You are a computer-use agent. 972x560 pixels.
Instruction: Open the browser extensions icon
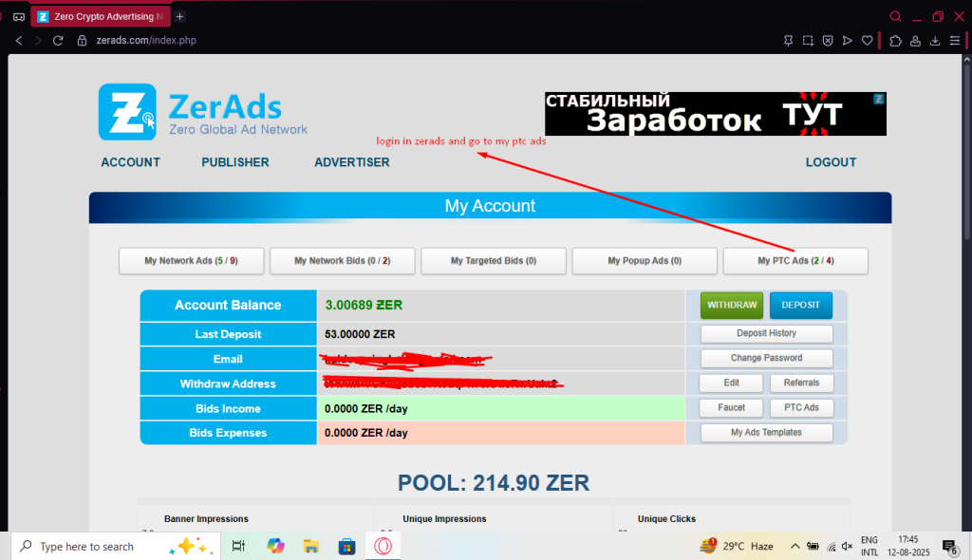tap(895, 41)
